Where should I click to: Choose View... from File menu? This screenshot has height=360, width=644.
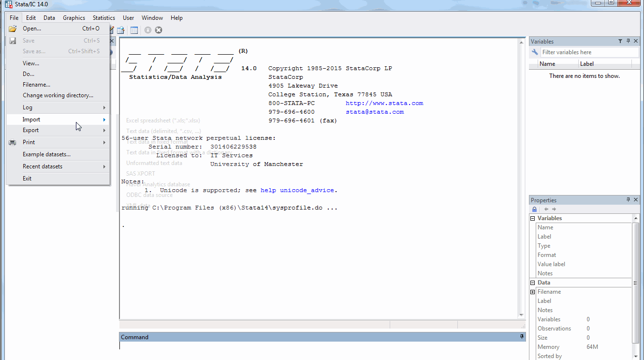click(58, 63)
